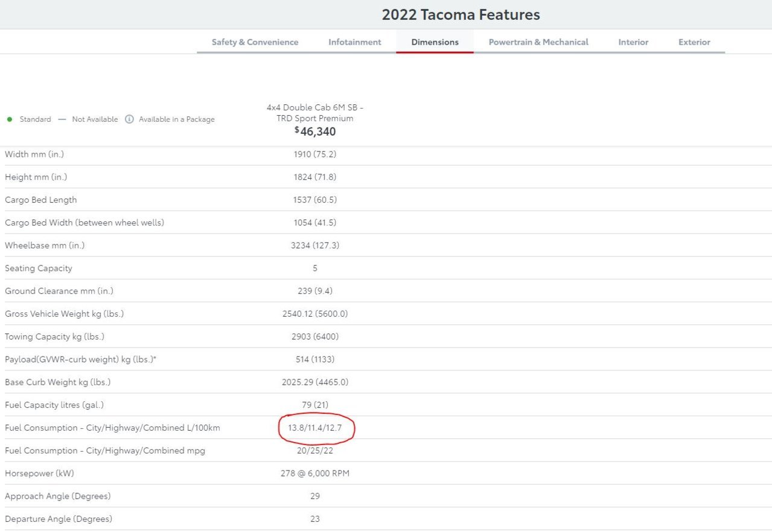Click the 1824 (71.8) height value

(x=315, y=177)
